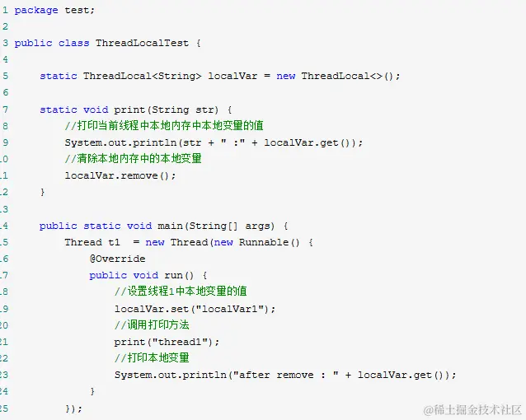Click 'static void print(String str) {' line

tap(135, 110)
